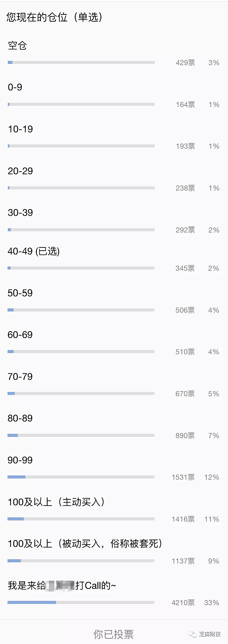The height and width of the screenshot is (644, 228).
Task: Click the 你已投票 button
Action: pyautogui.click(x=113, y=634)
